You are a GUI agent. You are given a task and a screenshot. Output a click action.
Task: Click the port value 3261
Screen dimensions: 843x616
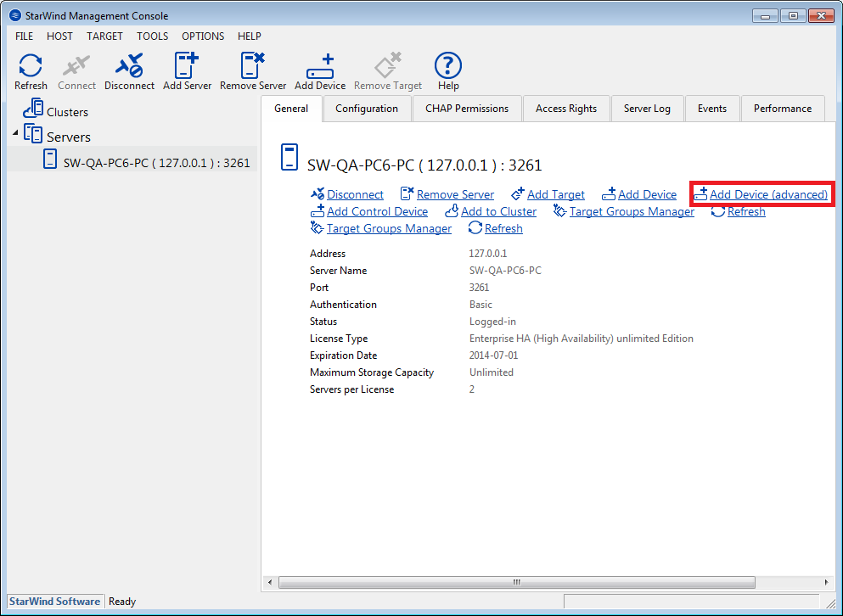[x=479, y=288]
